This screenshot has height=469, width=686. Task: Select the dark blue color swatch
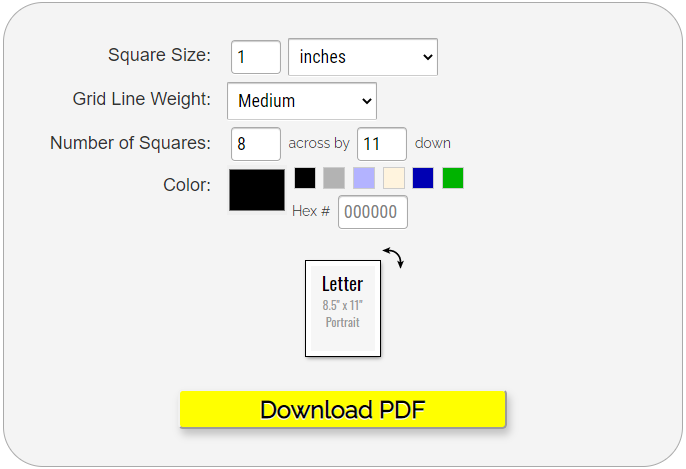click(x=423, y=178)
